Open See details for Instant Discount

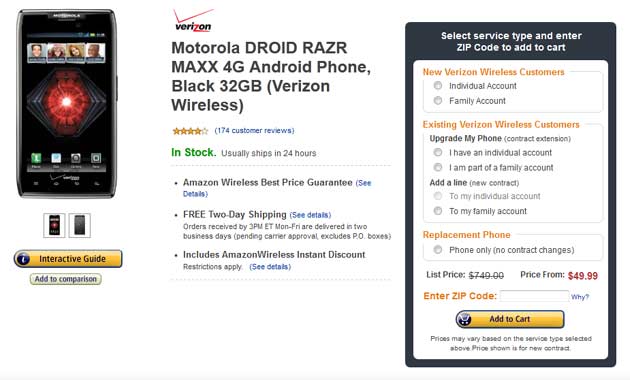[x=270, y=267]
